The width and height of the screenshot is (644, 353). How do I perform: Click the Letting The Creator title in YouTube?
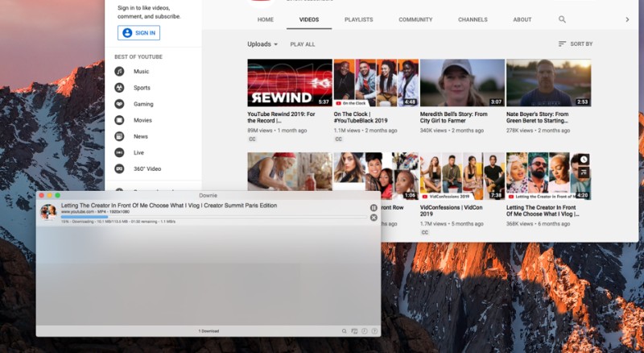point(542,210)
